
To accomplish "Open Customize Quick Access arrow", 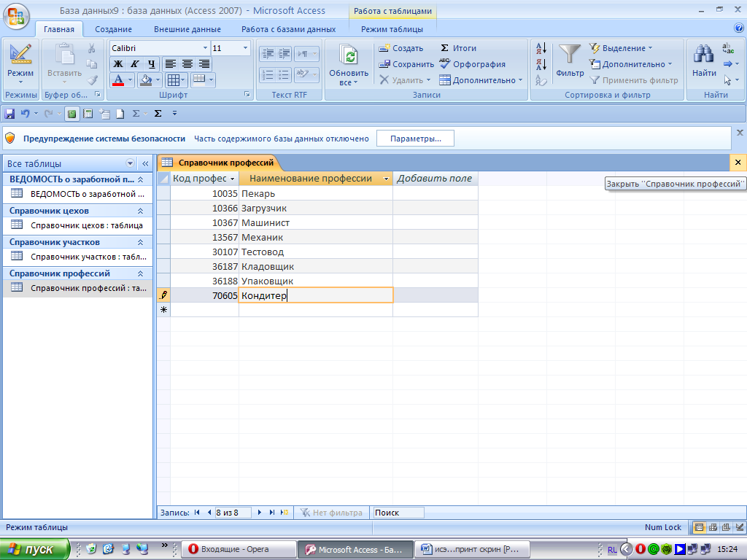I will (174, 113).
